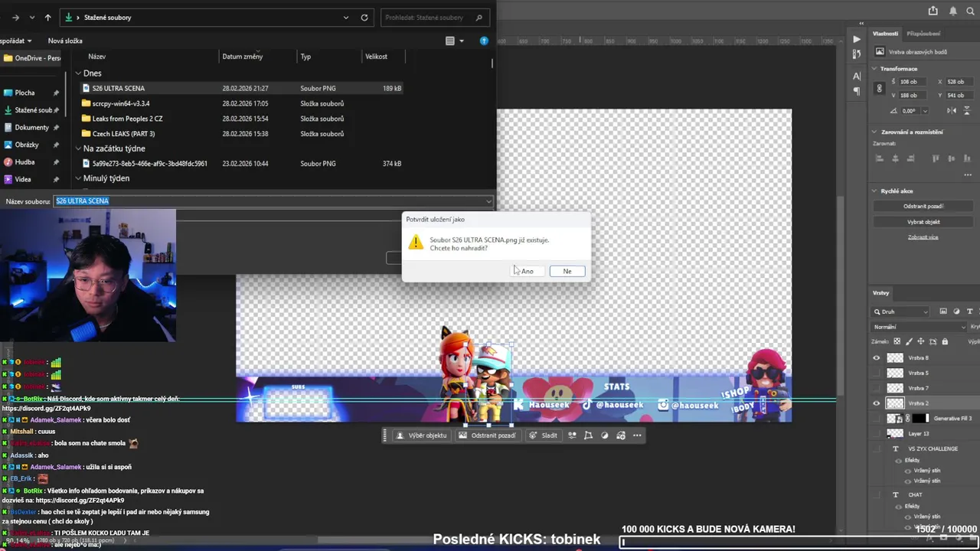The height and width of the screenshot is (551, 980).
Task: Open Photoshop notifications bell
Action: (953, 11)
